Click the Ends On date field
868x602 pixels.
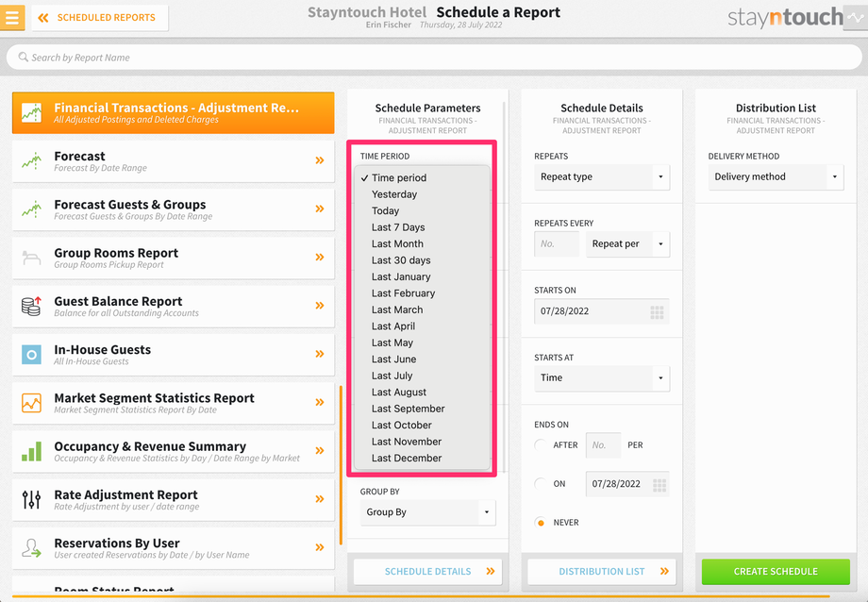tap(627, 484)
